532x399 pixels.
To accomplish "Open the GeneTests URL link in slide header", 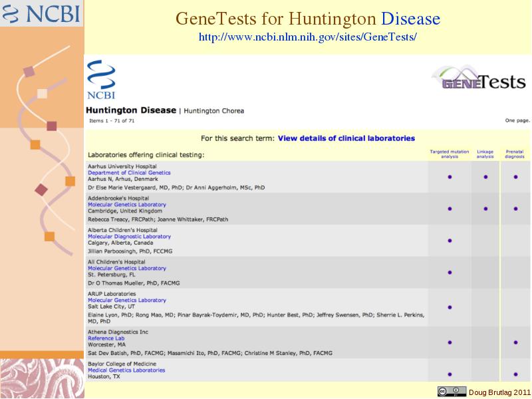I will coord(307,37).
